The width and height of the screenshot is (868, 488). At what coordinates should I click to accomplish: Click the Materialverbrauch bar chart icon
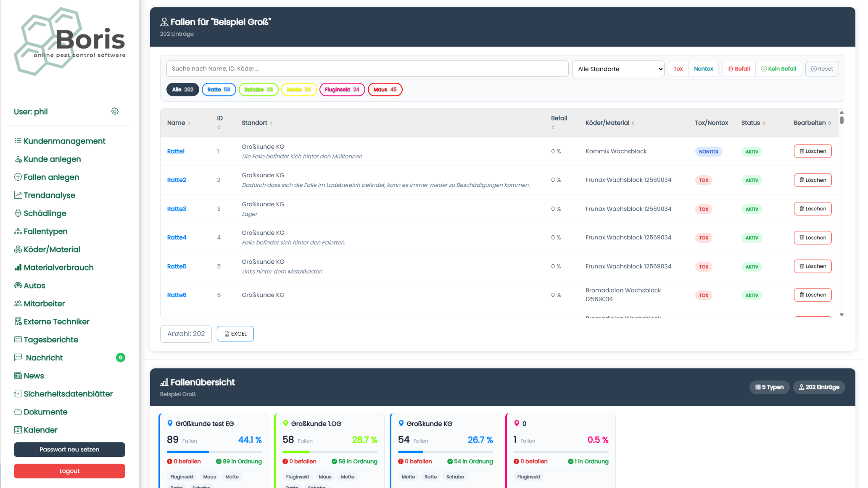(x=18, y=268)
